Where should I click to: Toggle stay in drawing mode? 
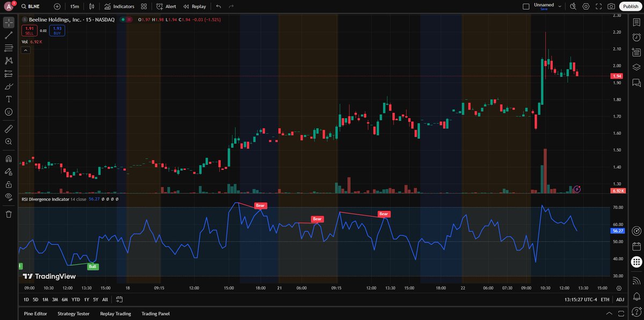pos(9,172)
